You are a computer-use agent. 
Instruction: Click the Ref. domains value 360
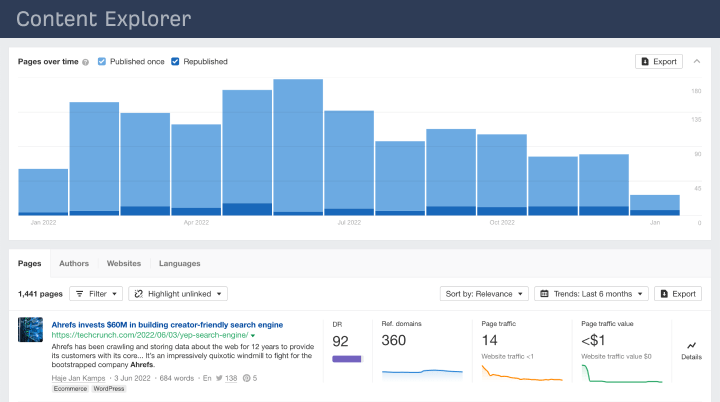coord(394,340)
